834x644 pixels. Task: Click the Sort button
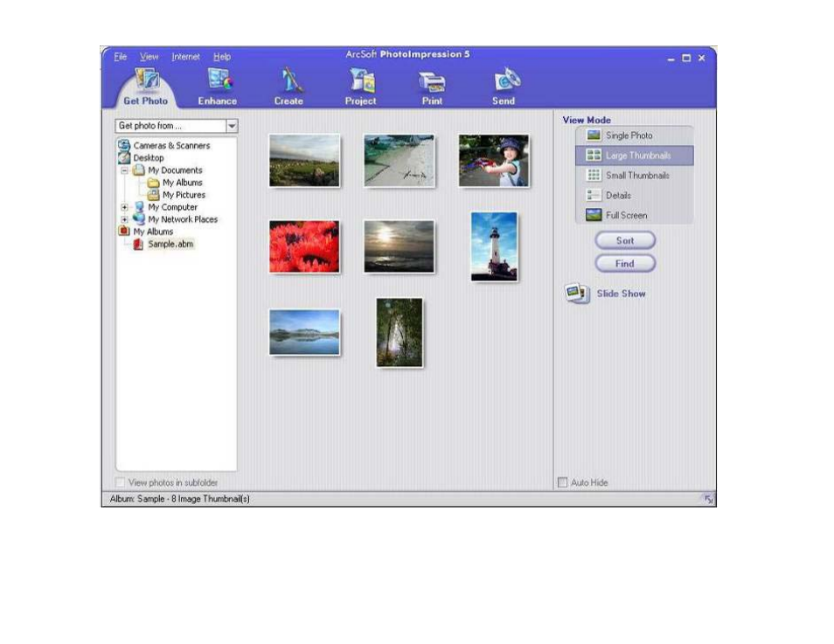[x=625, y=240]
